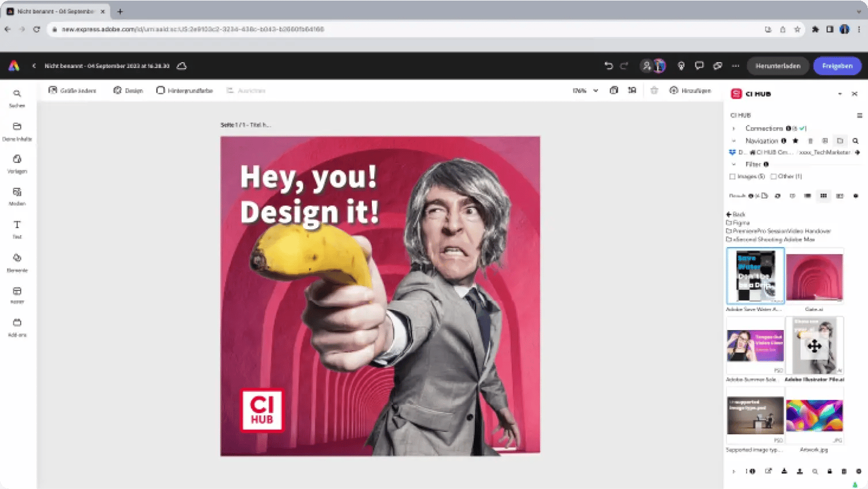
Task: Click Größe ändern in the toolbar
Action: (73, 90)
